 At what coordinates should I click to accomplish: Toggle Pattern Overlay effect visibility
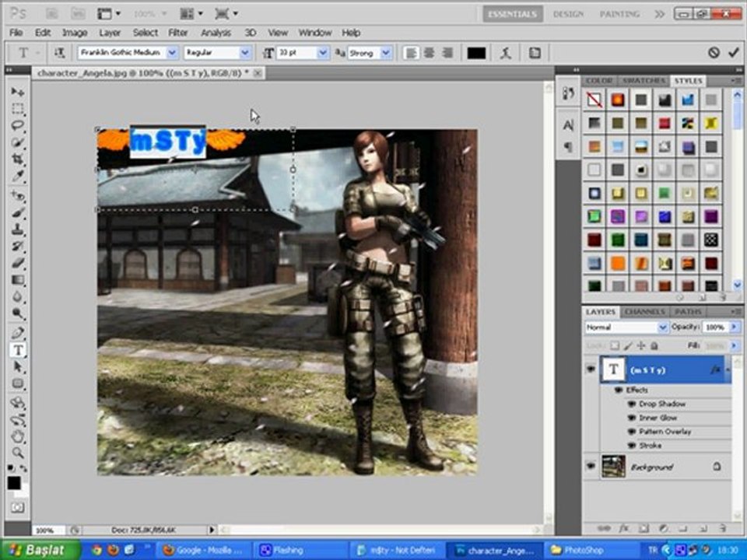pos(632,432)
